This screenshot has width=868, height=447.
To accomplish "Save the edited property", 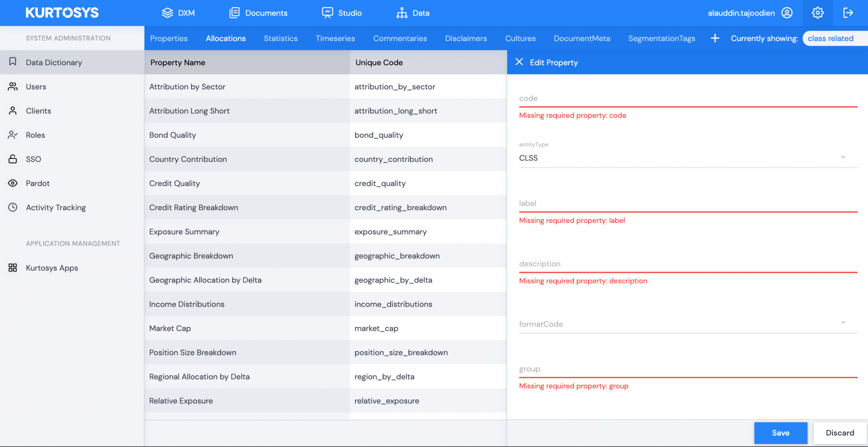I will coord(780,433).
